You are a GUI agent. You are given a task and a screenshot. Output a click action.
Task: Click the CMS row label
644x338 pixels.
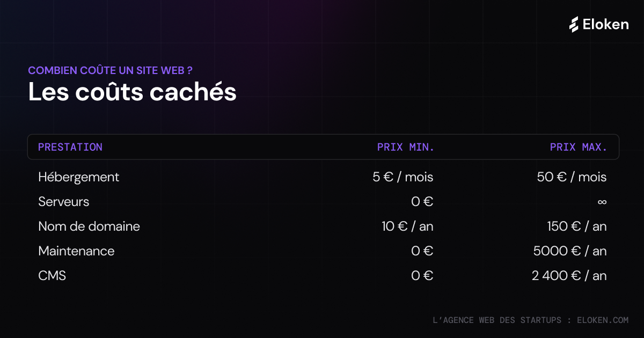52,276
